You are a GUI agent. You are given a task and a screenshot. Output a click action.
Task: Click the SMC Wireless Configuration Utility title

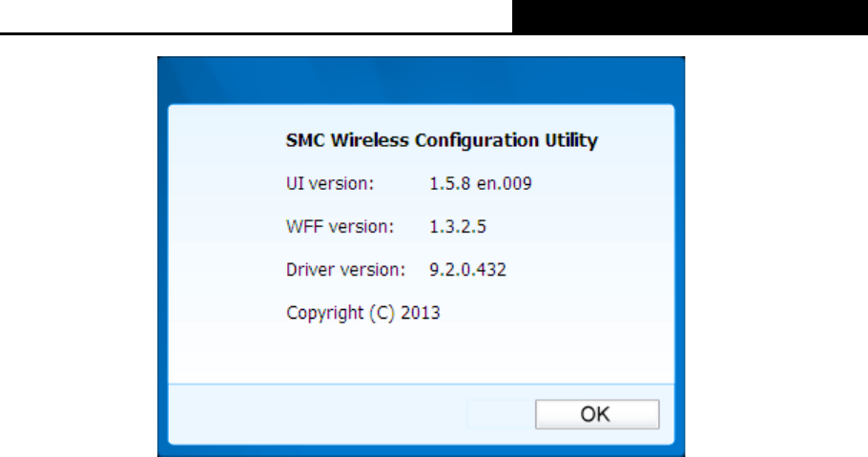tap(442, 140)
